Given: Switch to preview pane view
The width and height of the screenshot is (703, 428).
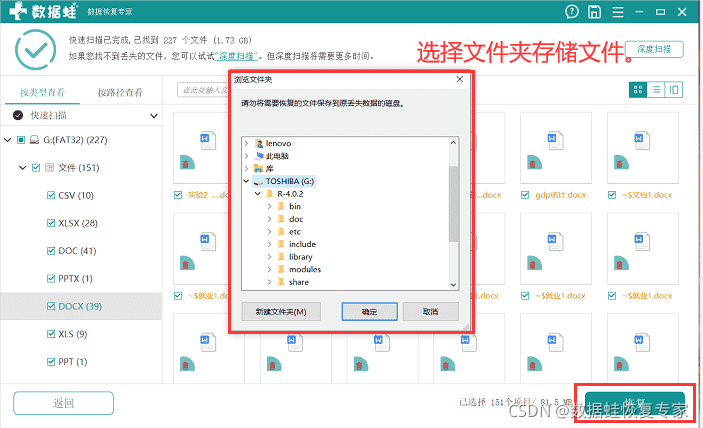Looking at the screenshot, I should point(674,90).
